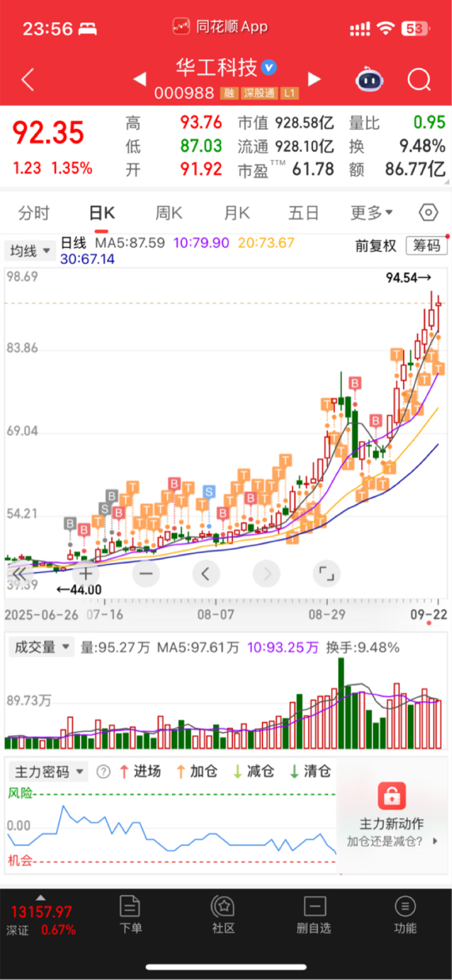The image size is (452, 980).
Task: Select the 日K tab
Action: pyautogui.click(x=102, y=213)
